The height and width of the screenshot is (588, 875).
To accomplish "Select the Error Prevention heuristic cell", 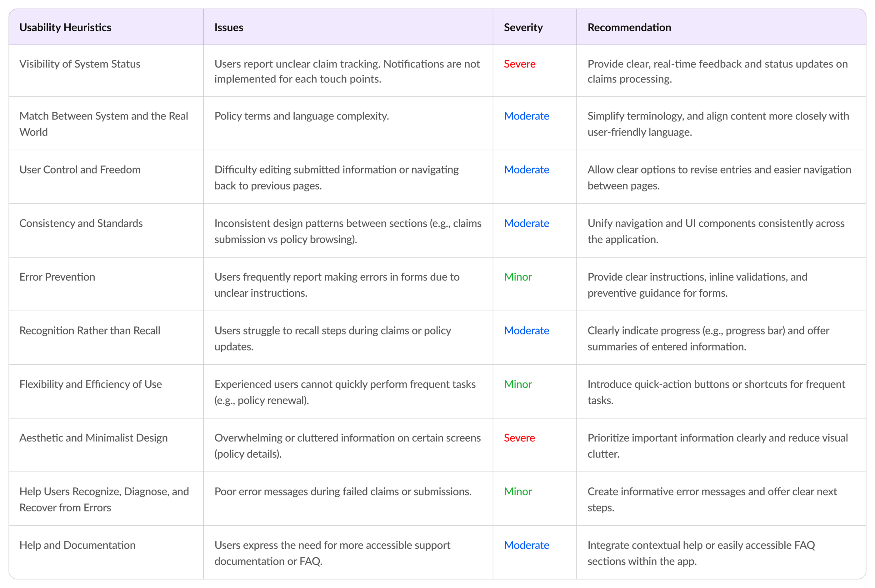I will tap(57, 277).
